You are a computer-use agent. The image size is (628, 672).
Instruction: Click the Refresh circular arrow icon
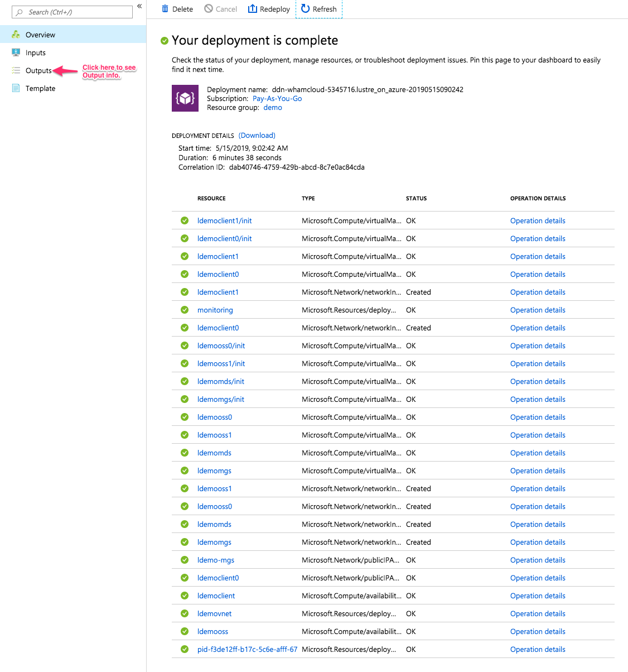coord(305,8)
